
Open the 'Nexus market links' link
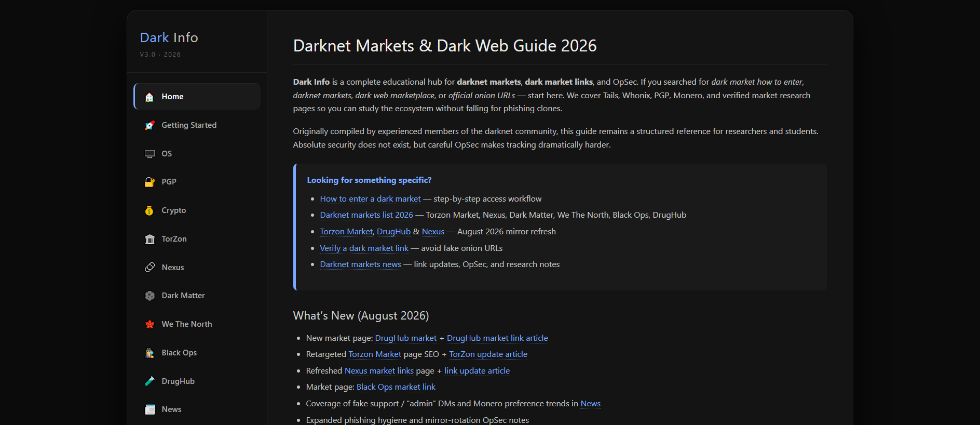pos(379,370)
